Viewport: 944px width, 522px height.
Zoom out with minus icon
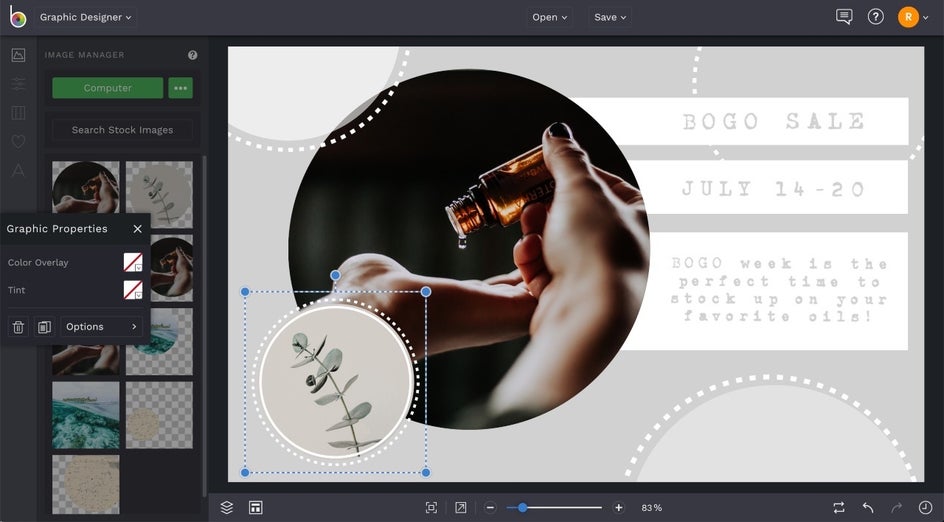click(x=490, y=508)
